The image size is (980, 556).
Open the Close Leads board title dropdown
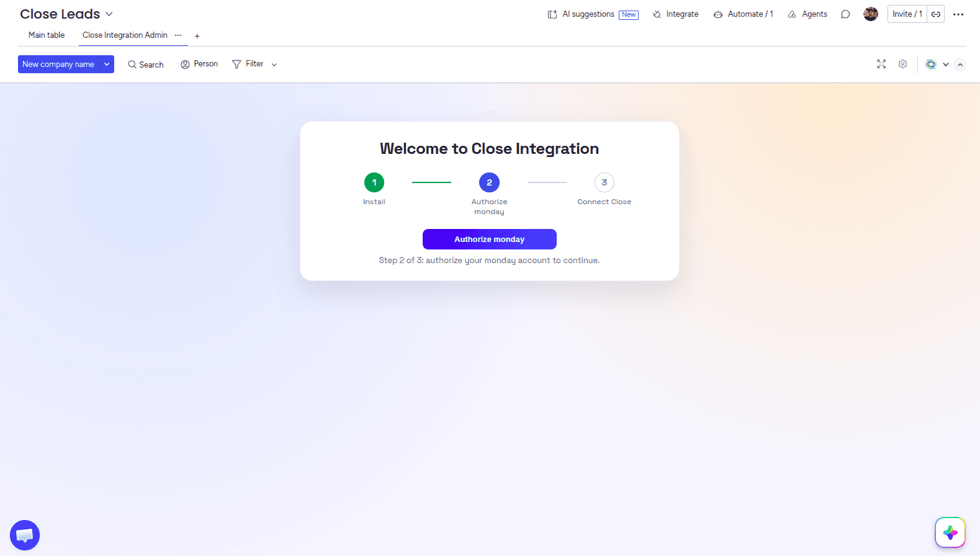(x=66, y=14)
